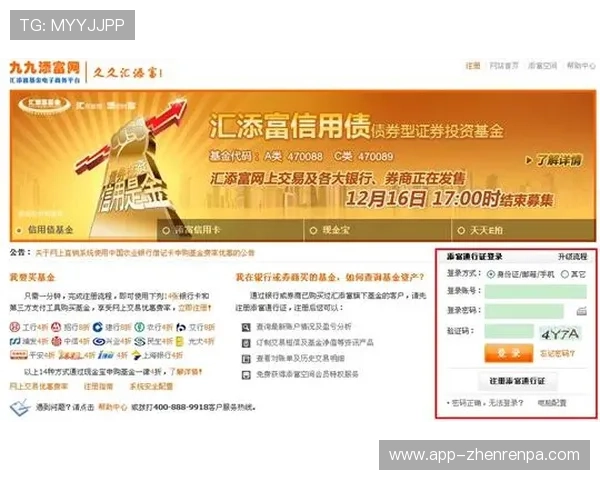600x480 pixels.
Task: Open the 公告 announcement link about 农业银行
Action: pos(145,253)
